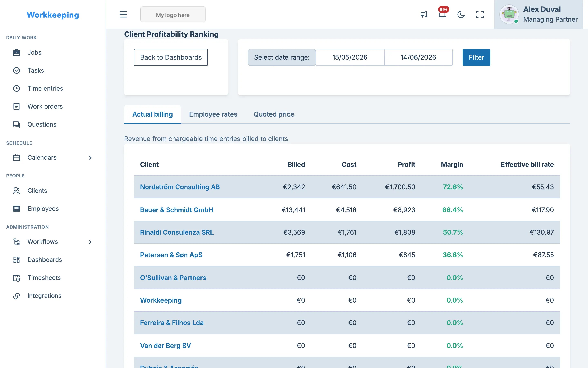
Task: Click the Billed column header
Action: click(296, 165)
